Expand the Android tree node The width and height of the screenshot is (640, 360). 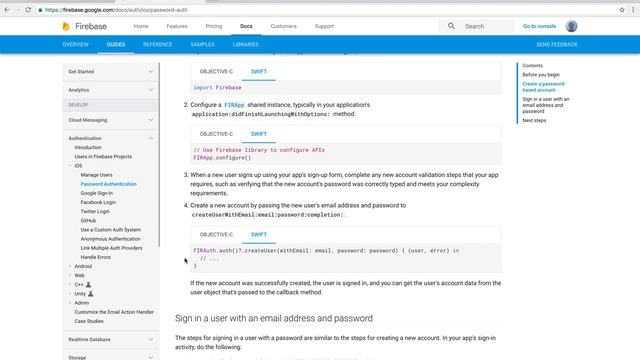coord(70,266)
